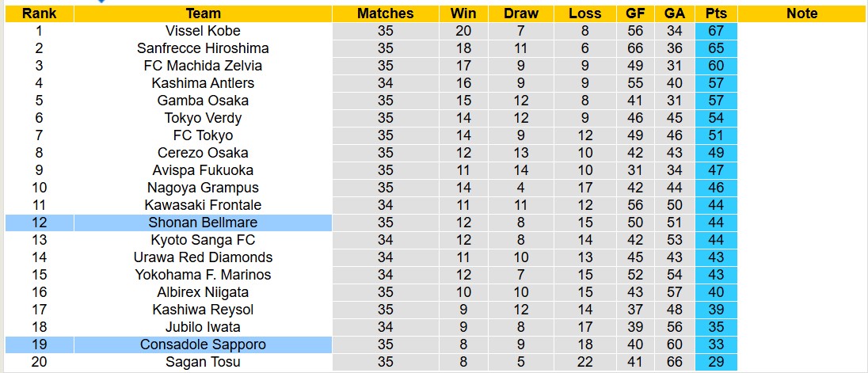Click the Sagan Tosu team name
Viewport: 868px width, 373px height.
click(x=203, y=362)
